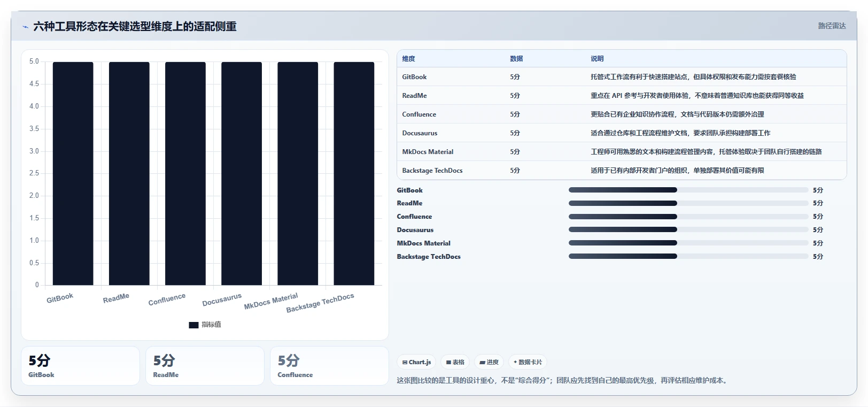This screenshot has width=868, height=407.
Task: Select the 表格 chip
Action: tap(455, 362)
